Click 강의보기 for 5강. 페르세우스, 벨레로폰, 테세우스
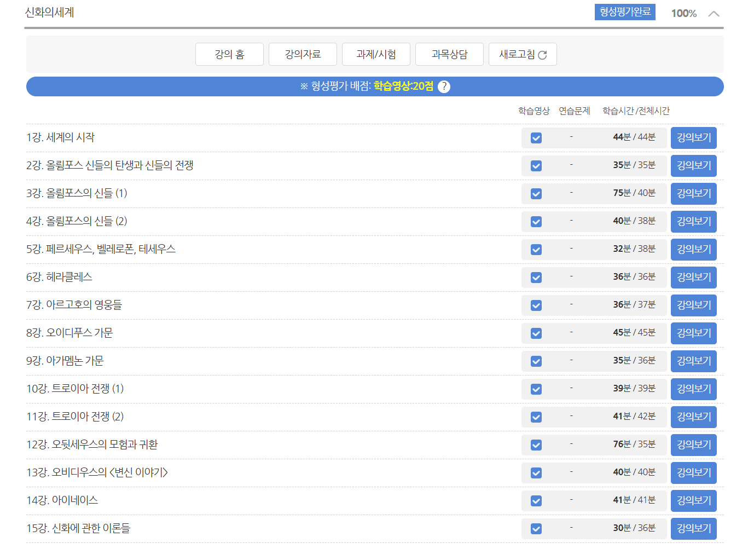This screenshot has height=560, width=748. point(694,250)
